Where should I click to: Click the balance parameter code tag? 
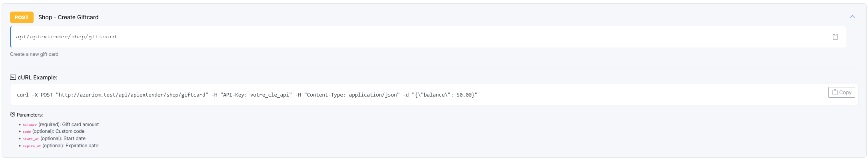click(x=30, y=125)
